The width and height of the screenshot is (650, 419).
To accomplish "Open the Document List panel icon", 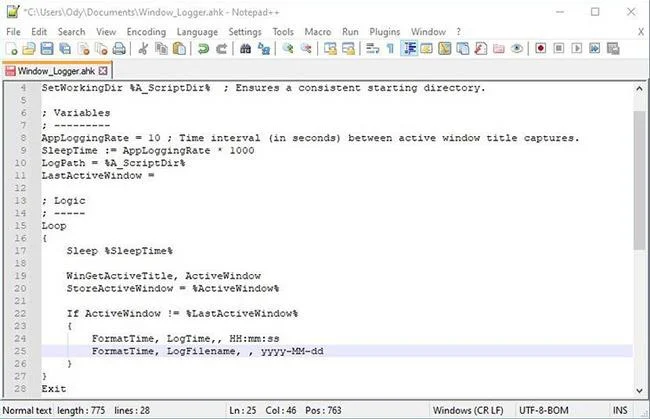I will click(463, 49).
